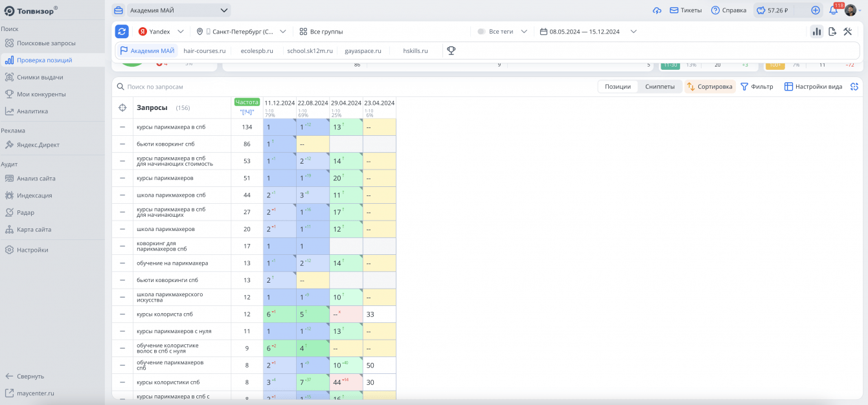Show the bar chart view

[816, 31]
